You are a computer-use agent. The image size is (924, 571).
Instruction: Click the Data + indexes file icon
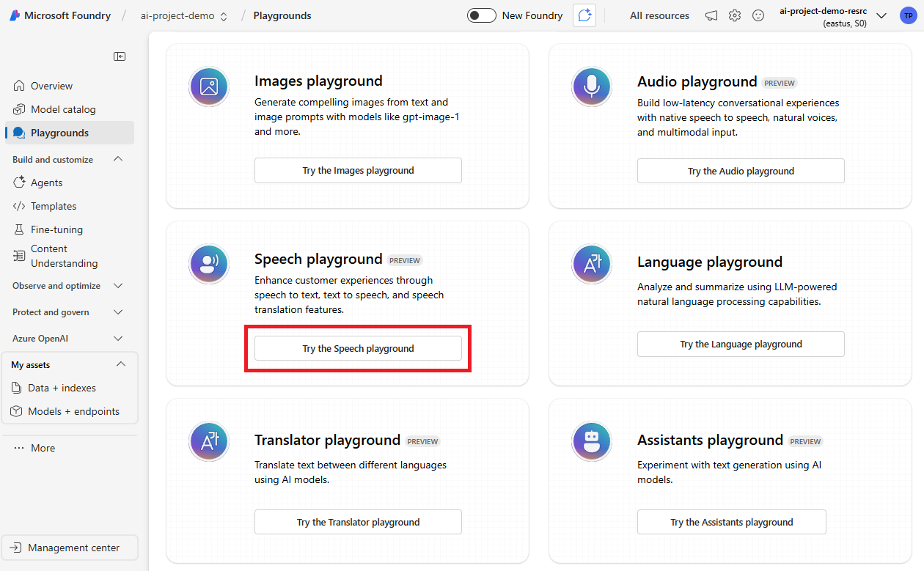click(17, 388)
